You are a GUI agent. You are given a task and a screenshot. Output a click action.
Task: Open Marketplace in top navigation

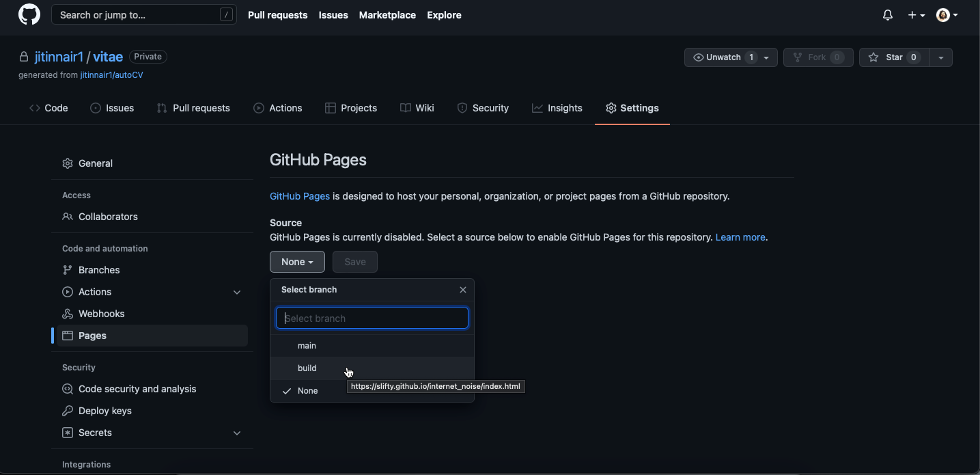pos(387,15)
